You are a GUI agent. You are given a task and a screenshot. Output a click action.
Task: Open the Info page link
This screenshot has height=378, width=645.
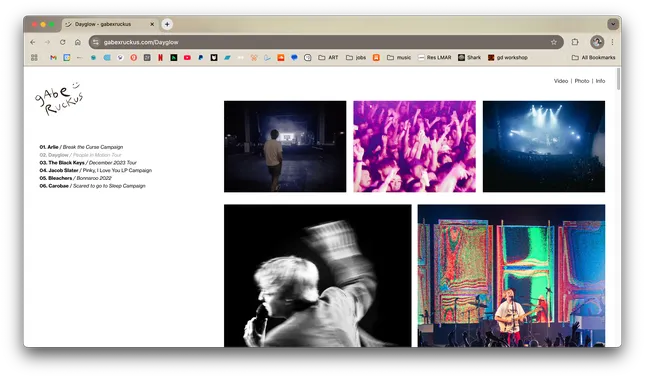tap(600, 81)
